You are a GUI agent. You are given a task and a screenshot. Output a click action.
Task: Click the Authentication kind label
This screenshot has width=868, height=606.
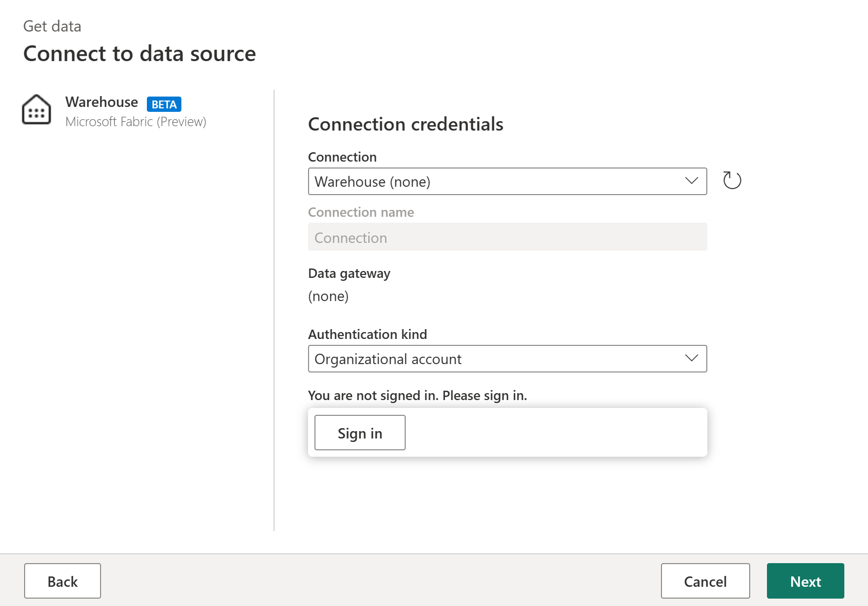367,335
